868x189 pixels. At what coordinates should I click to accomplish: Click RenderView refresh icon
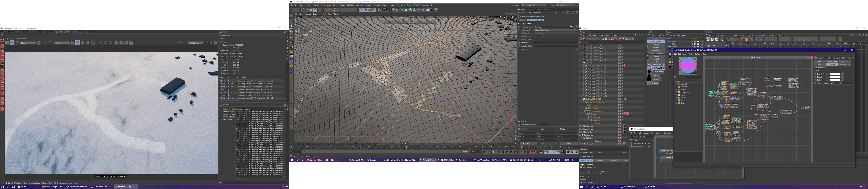(17, 43)
